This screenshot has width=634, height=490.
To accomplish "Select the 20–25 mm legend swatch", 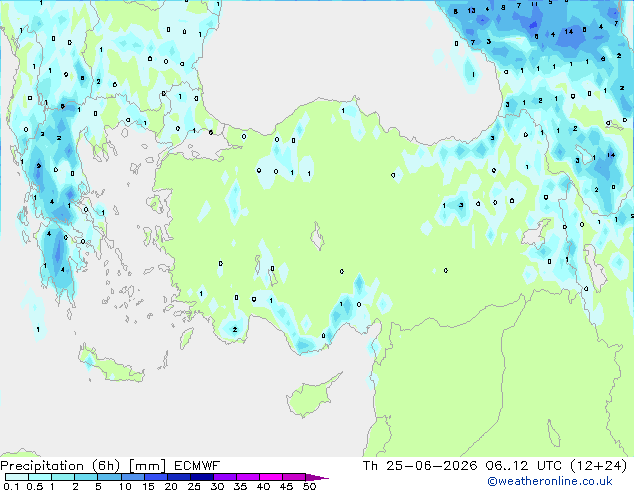I will coord(178,477).
